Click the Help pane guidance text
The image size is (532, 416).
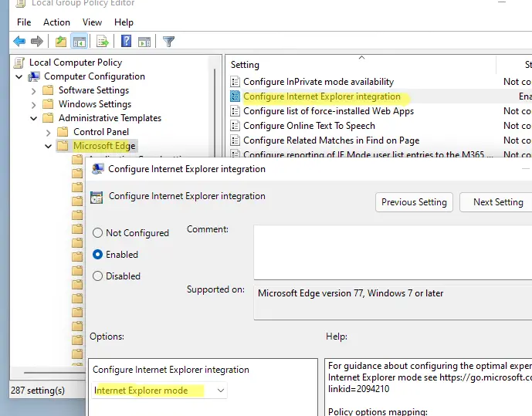[429, 377]
